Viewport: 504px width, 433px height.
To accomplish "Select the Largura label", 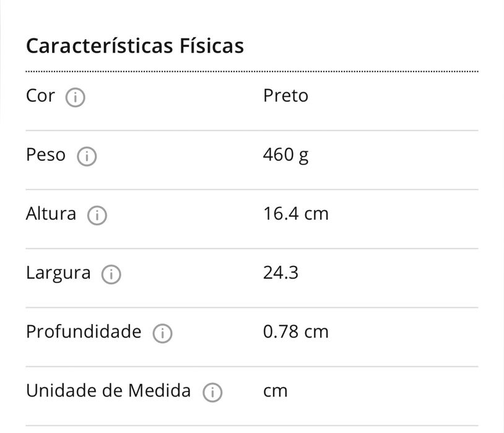I will click(58, 273).
